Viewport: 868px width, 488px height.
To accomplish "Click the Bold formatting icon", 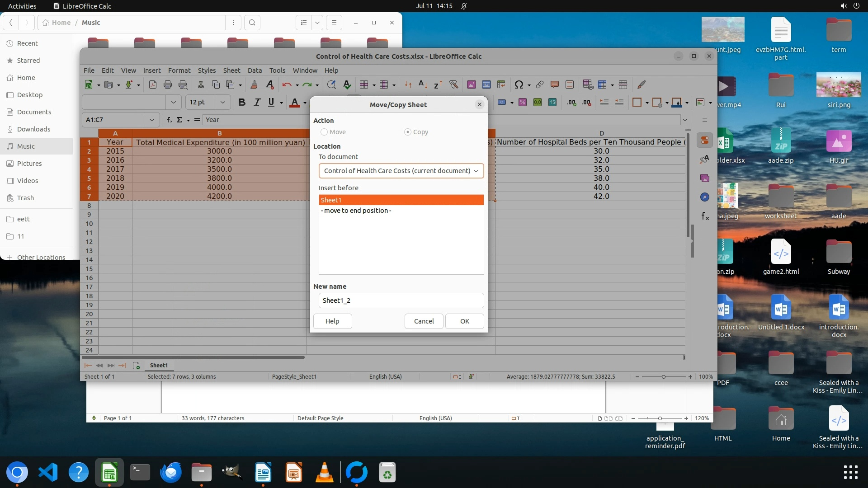I will pyautogui.click(x=242, y=102).
